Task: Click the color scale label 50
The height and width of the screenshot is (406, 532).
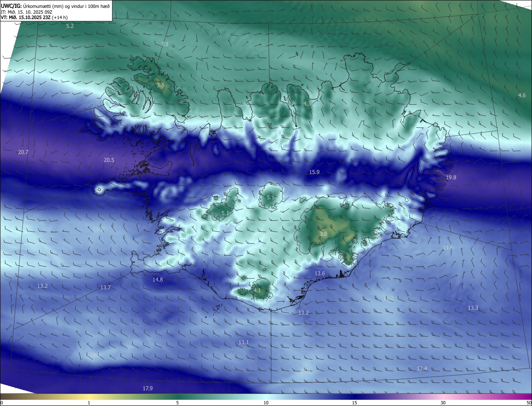Action: click(x=529, y=403)
